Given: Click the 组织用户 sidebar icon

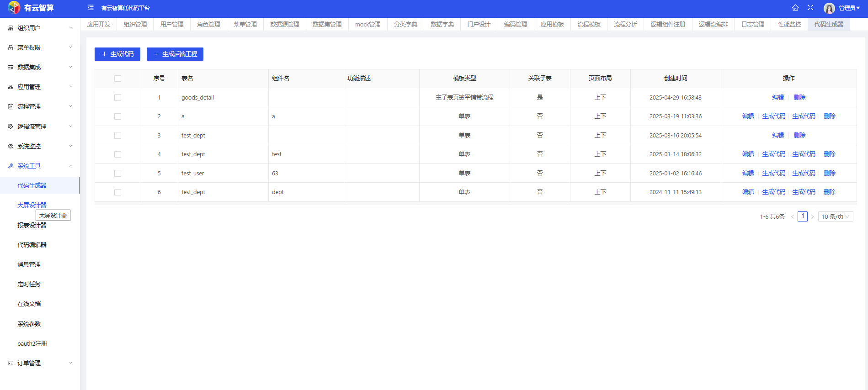Looking at the screenshot, I should (x=11, y=28).
